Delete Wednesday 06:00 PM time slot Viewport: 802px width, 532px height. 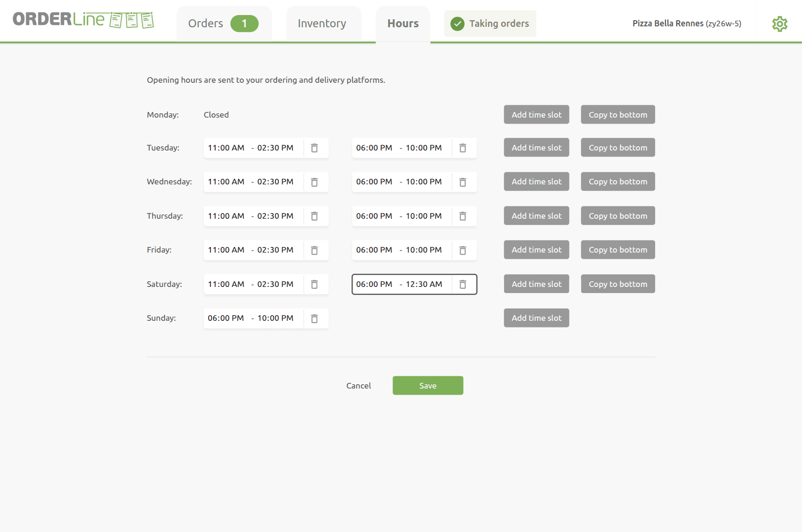463,182
